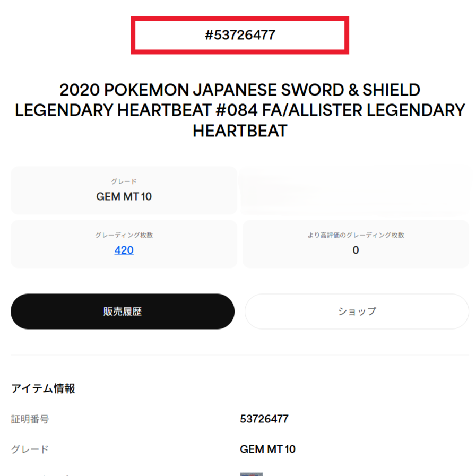Image resolution: width=476 pixels, height=476 pixels.
Task: Click the word HEARTBEAT on the title's last line
Action: tap(240, 131)
